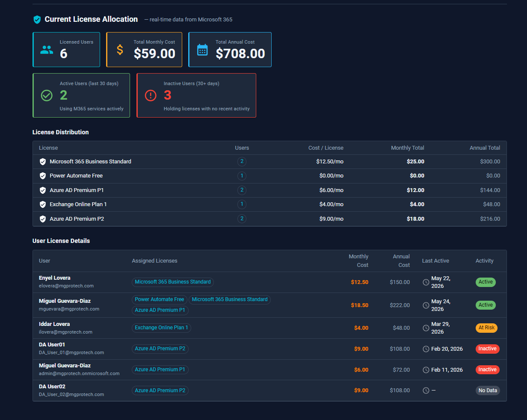This screenshot has height=420, width=527.
Task: Click the clock icon next to Feb 11, 2026
Action: 426,370
